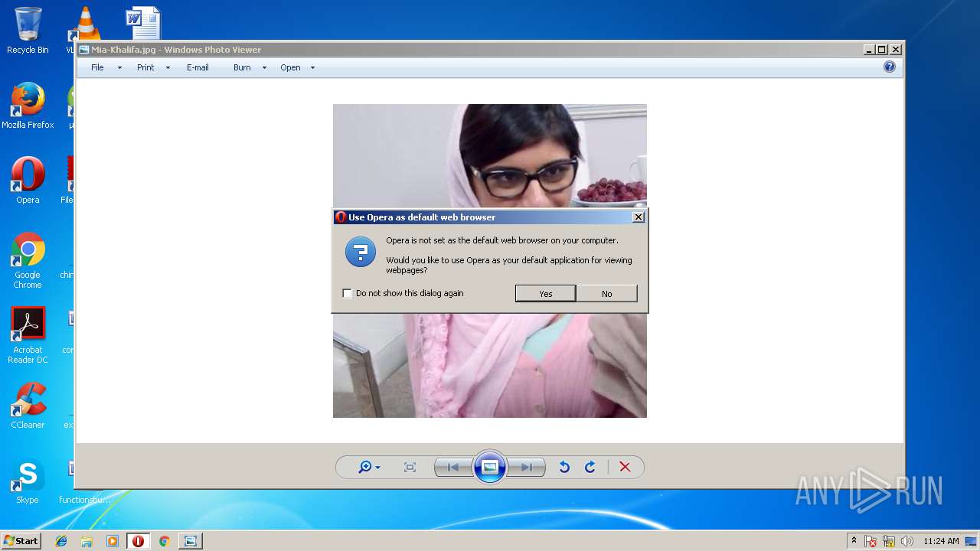This screenshot has width=980, height=551.
Task: Click the volume speaker tray icon
Action: [x=907, y=541]
